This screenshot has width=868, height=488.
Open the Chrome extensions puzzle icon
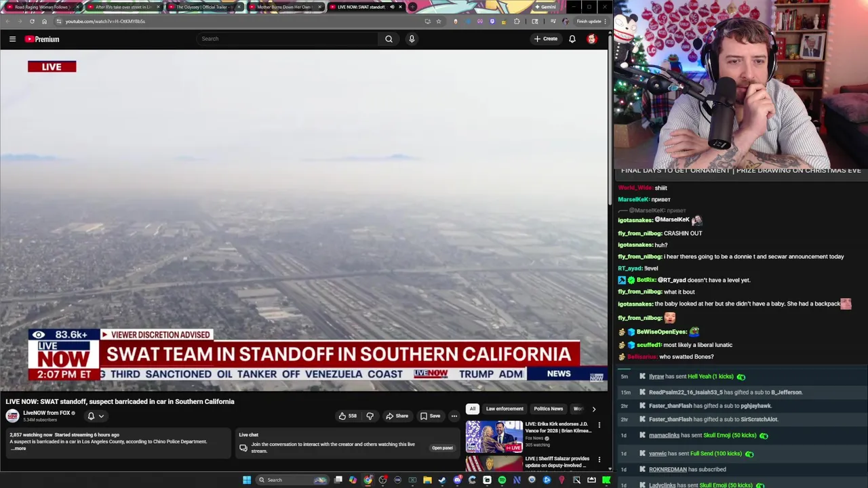pyautogui.click(x=517, y=21)
